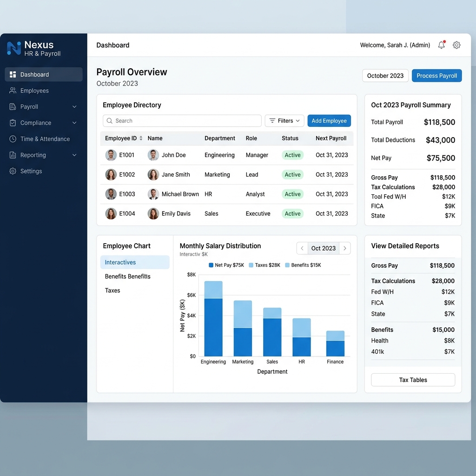Click the Reporting chart icon

13,155
